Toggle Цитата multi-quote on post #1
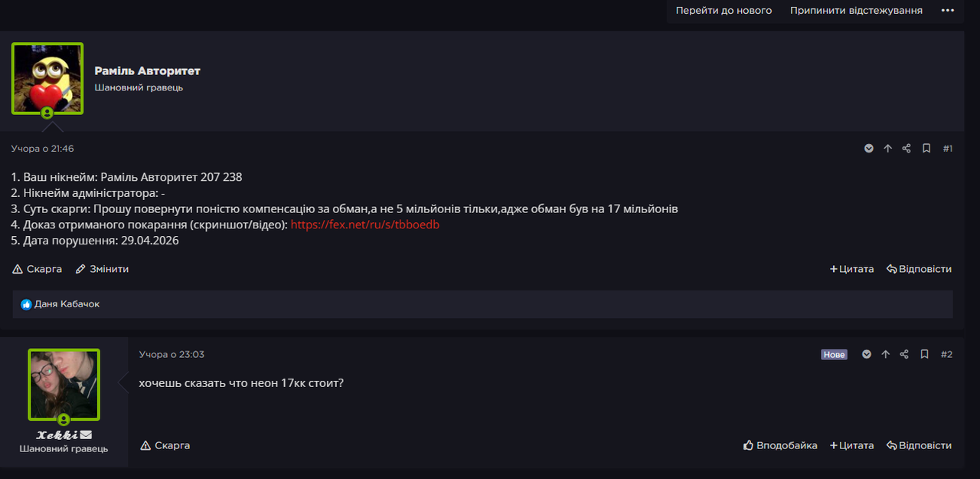The image size is (980, 479). click(x=851, y=269)
